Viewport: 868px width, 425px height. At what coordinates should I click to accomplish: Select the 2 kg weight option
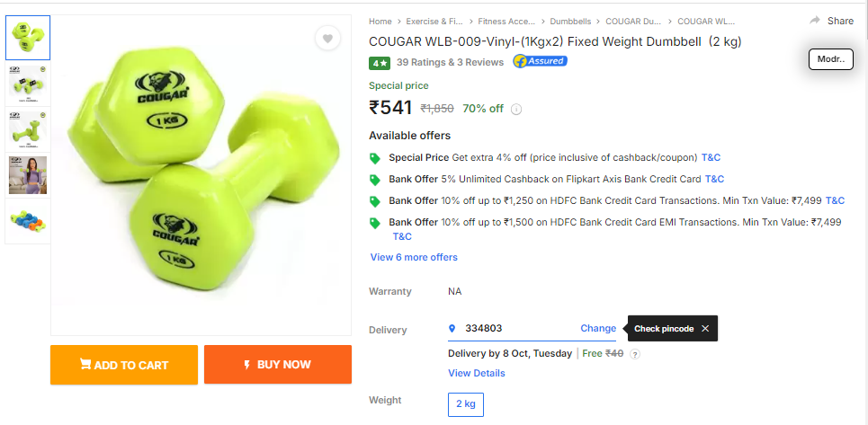(x=466, y=404)
